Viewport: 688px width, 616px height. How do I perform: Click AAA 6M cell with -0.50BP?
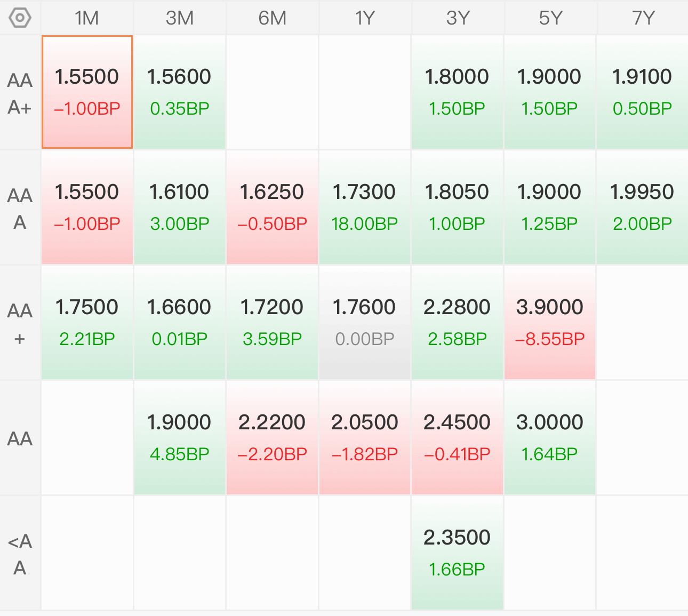click(x=273, y=207)
